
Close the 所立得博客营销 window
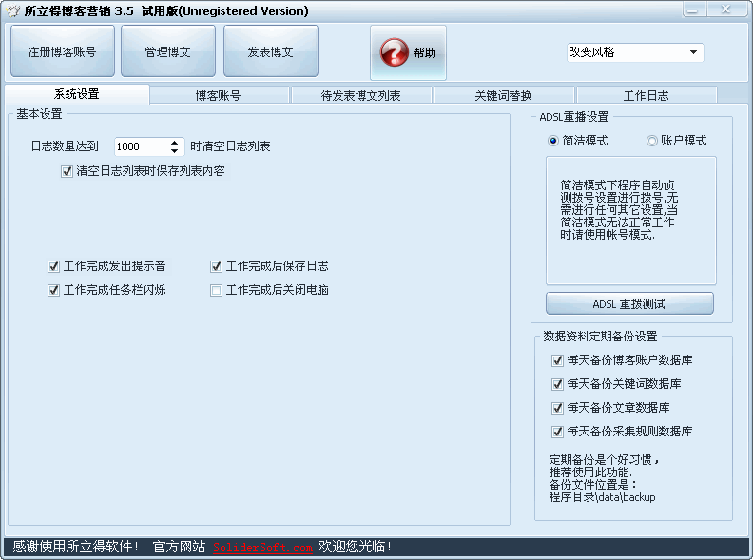pos(727,10)
